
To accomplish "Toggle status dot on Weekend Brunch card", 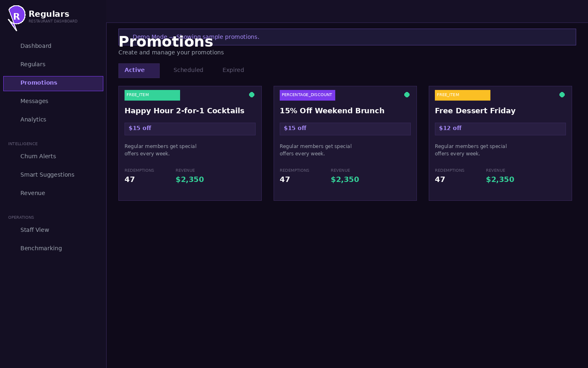I will pyautogui.click(x=407, y=94).
